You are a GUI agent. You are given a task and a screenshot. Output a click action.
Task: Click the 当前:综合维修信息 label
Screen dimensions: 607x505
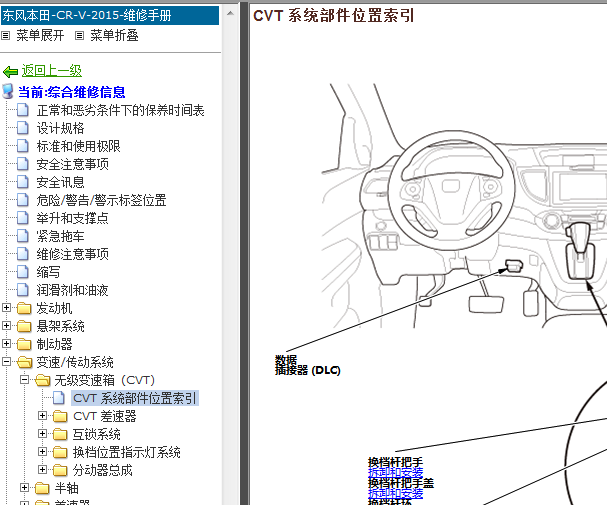click(72, 92)
